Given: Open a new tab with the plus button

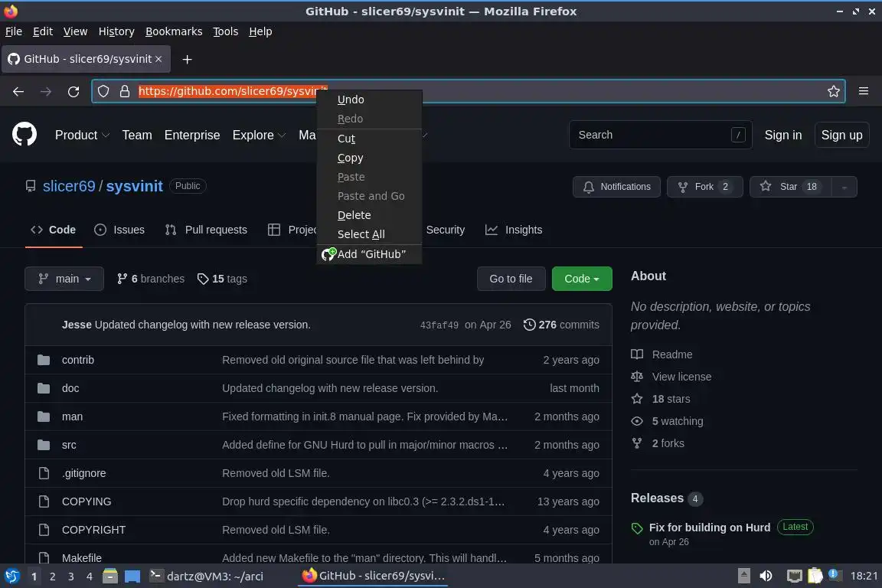Looking at the screenshot, I should pyautogui.click(x=188, y=59).
